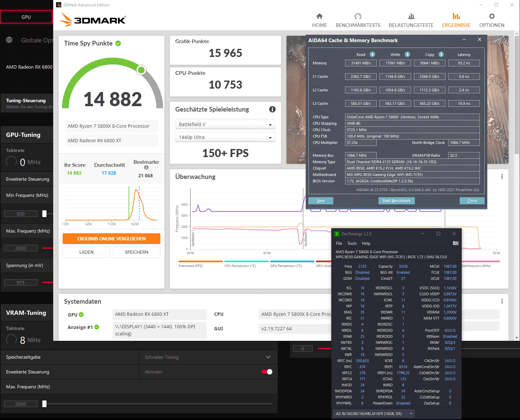
Task: Open Speicherzeitgabe Schnelles Timing dropdown
Action: 208,357
